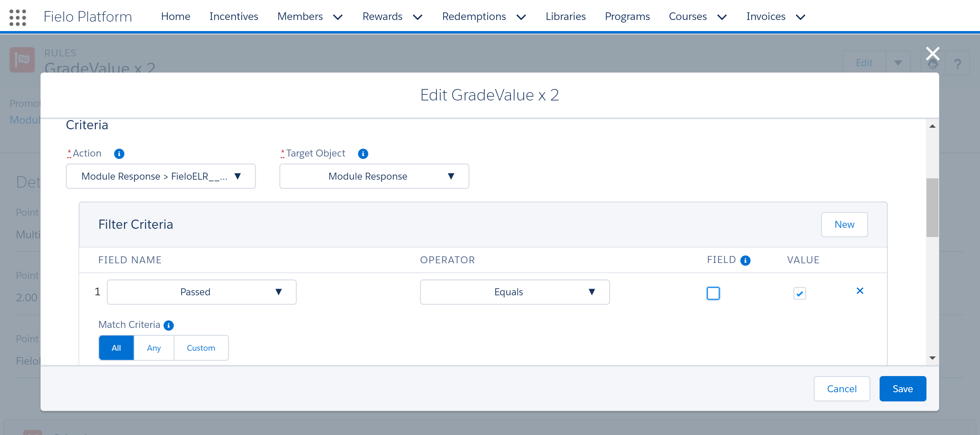Click the Fielo Platform app name
This screenshot has width=980, height=435.
click(x=88, y=17)
